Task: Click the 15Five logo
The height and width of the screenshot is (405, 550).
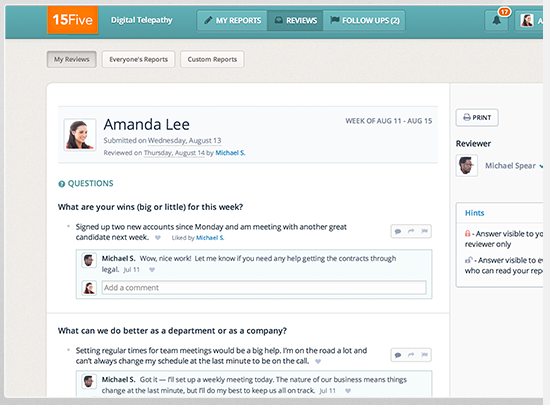Action: (73, 20)
